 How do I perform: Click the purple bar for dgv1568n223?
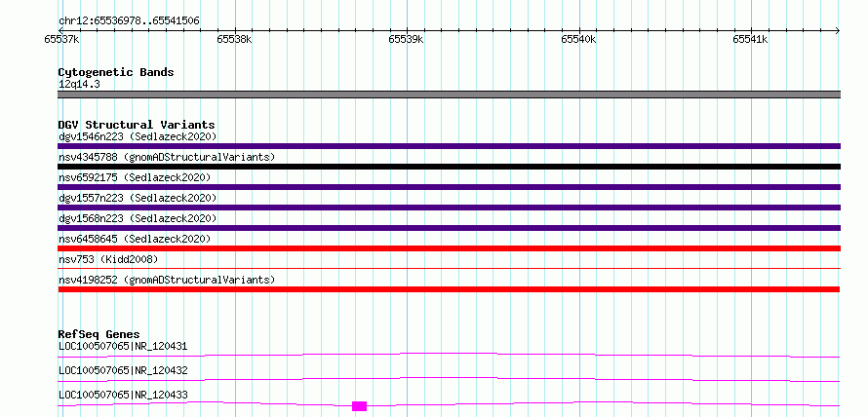coord(449,228)
